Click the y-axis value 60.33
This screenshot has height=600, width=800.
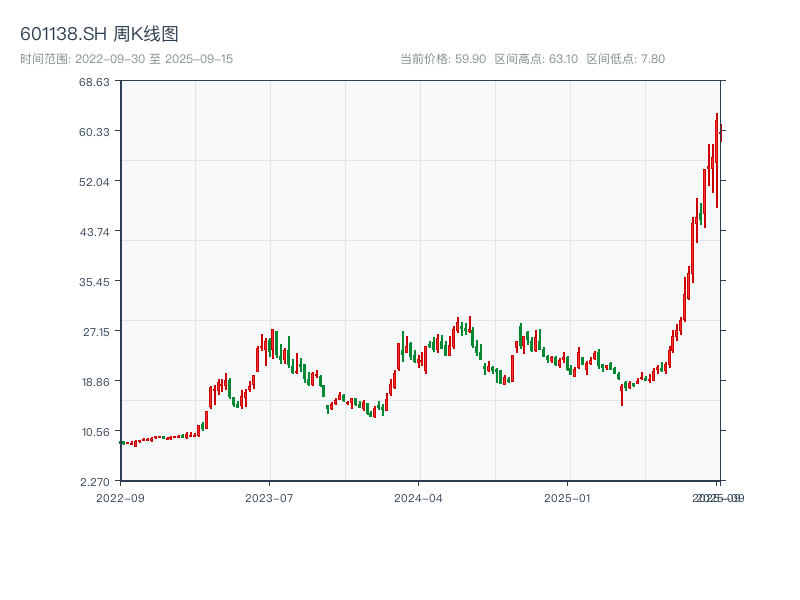coord(94,132)
